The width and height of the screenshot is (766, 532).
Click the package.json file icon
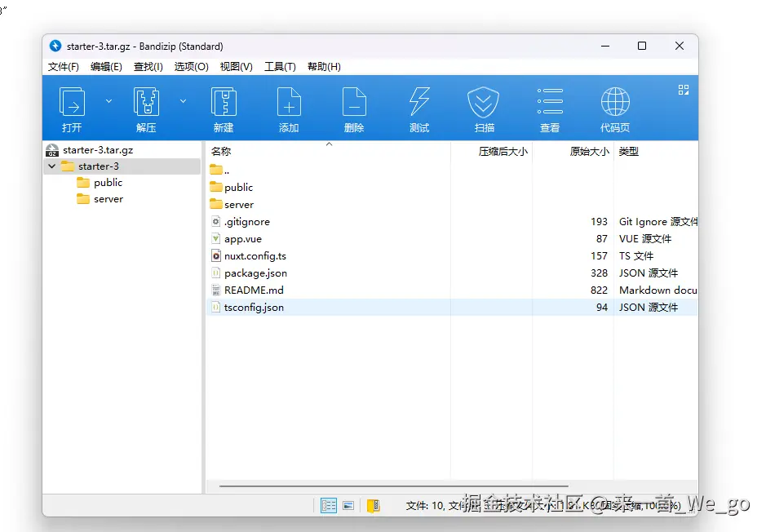tap(216, 273)
